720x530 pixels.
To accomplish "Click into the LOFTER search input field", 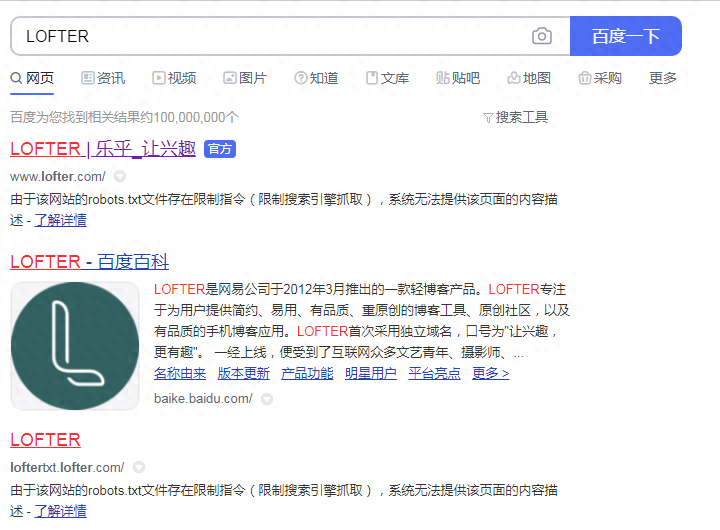I will [270, 36].
